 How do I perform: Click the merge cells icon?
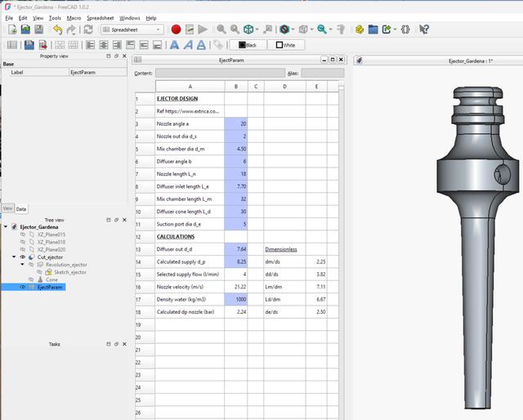point(60,45)
